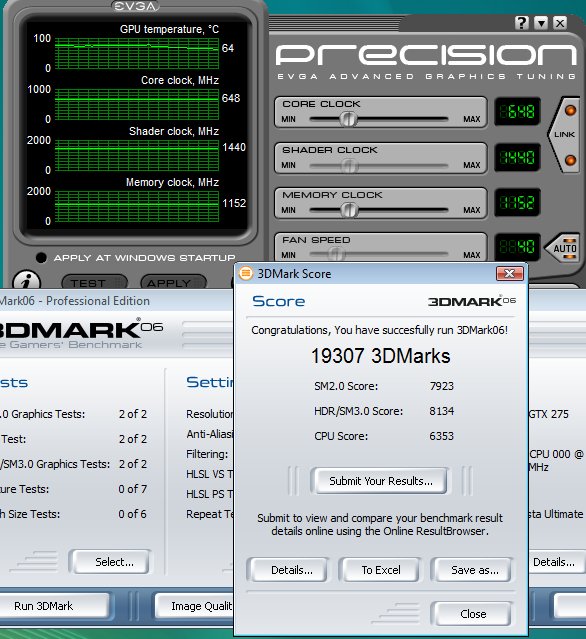This screenshot has width=586, height=639.
Task: Click Close button in score dialog
Action: pyautogui.click(x=473, y=614)
